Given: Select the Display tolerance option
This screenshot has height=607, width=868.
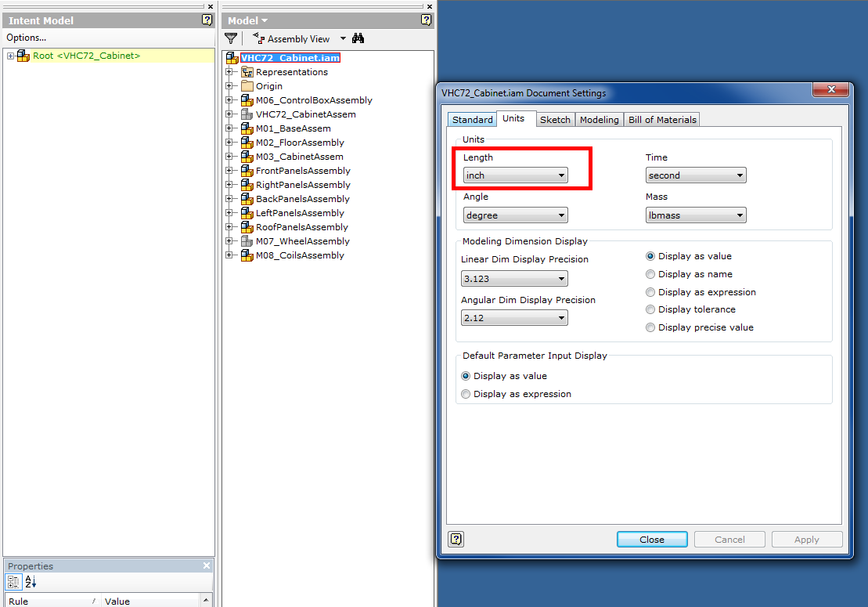Looking at the screenshot, I should [650, 309].
